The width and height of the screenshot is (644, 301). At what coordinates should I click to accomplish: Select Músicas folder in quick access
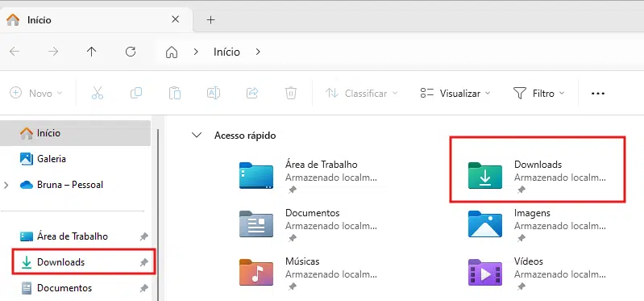click(309, 273)
